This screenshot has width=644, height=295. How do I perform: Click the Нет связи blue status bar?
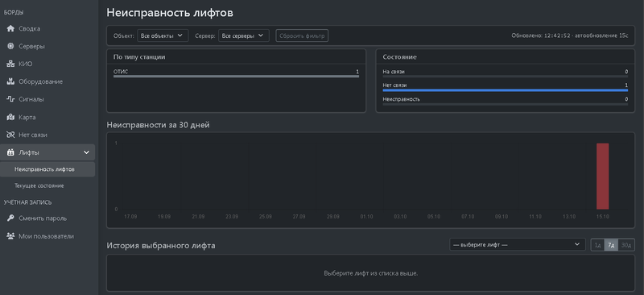click(506, 90)
